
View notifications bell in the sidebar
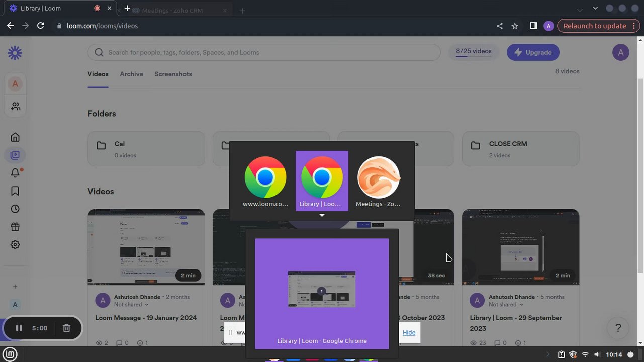coord(16,173)
